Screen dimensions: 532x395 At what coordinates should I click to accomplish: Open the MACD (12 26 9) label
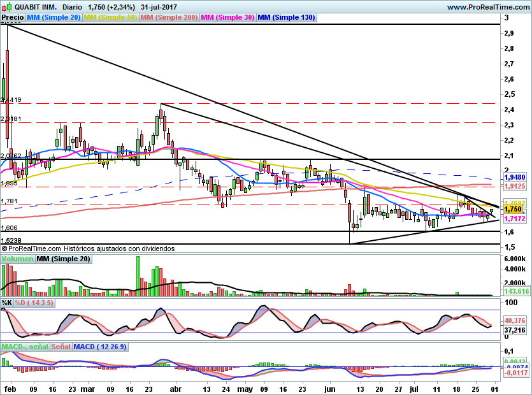click(100, 347)
